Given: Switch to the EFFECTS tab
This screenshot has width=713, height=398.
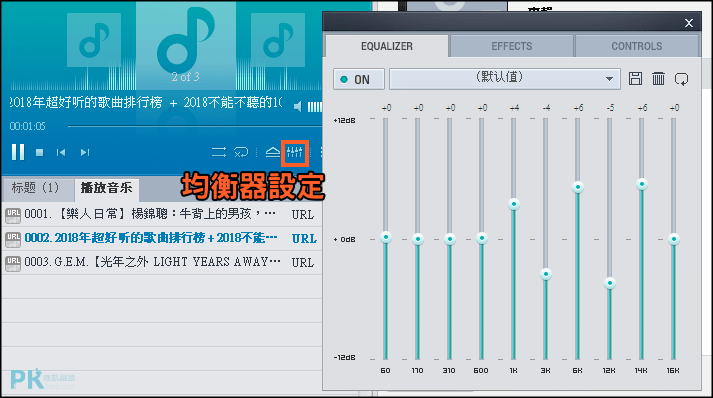Looking at the screenshot, I should tap(512, 46).
